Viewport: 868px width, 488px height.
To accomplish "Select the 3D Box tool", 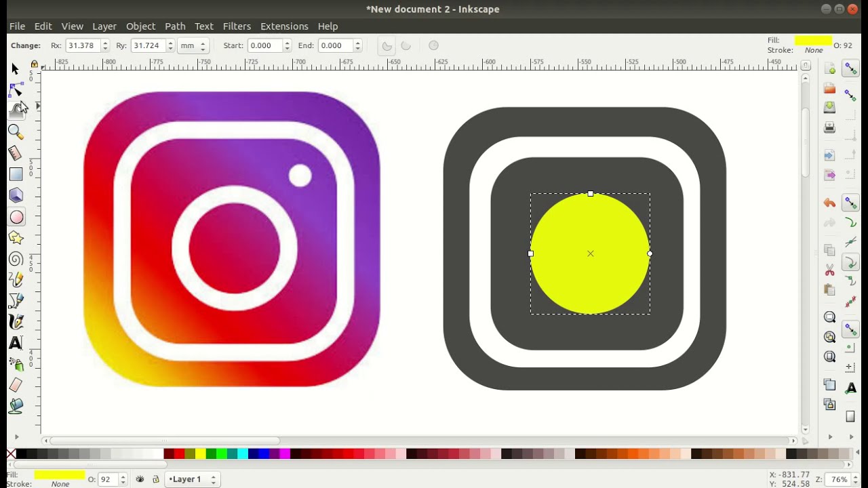I will coord(16,195).
